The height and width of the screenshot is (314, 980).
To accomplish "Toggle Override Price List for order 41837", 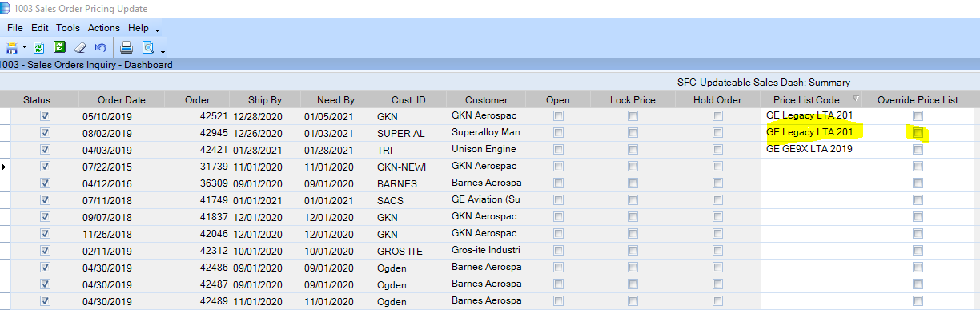I will (918, 216).
